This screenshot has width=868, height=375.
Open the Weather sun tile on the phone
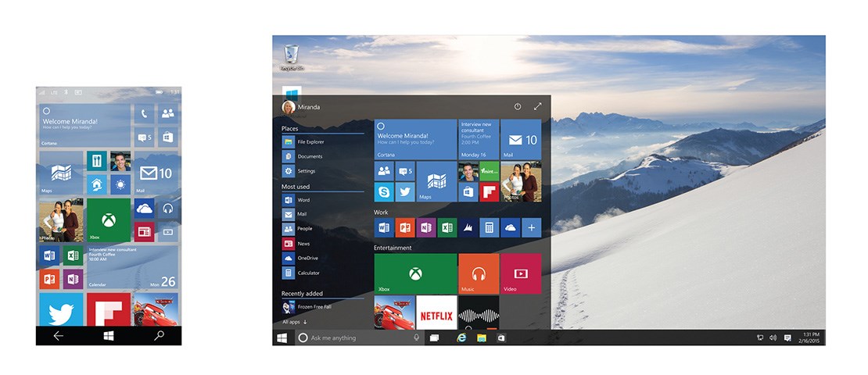(x=120, y=184)
